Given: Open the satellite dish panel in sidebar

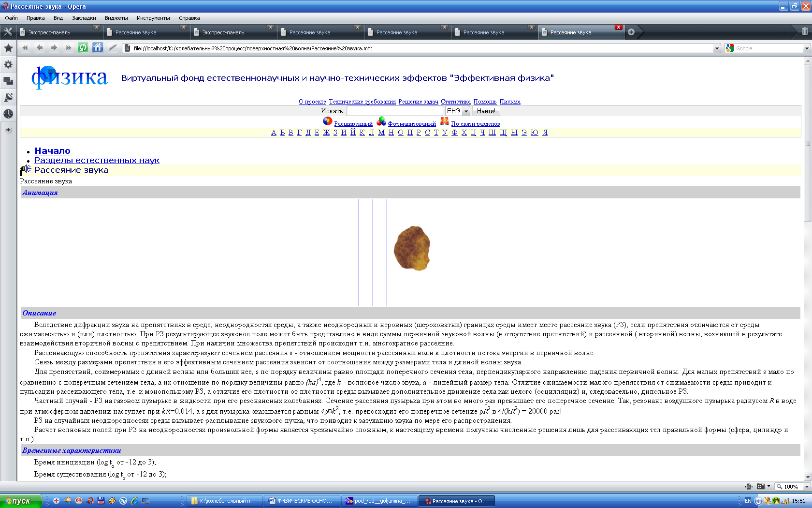Looking at the screenshot, I should coord(8,97).
